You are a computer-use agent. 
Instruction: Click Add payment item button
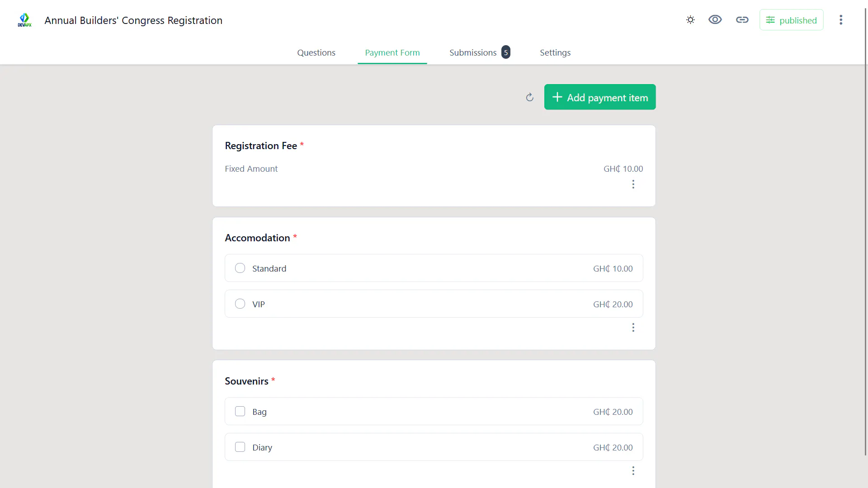tap(600, 97)
